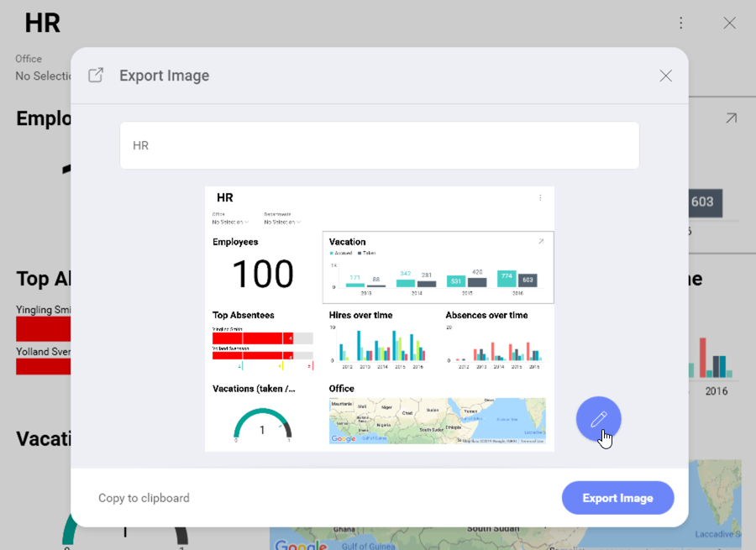756x550 pixels.
Task: Click the export icon in dialog header
Action: pos(97,76)
